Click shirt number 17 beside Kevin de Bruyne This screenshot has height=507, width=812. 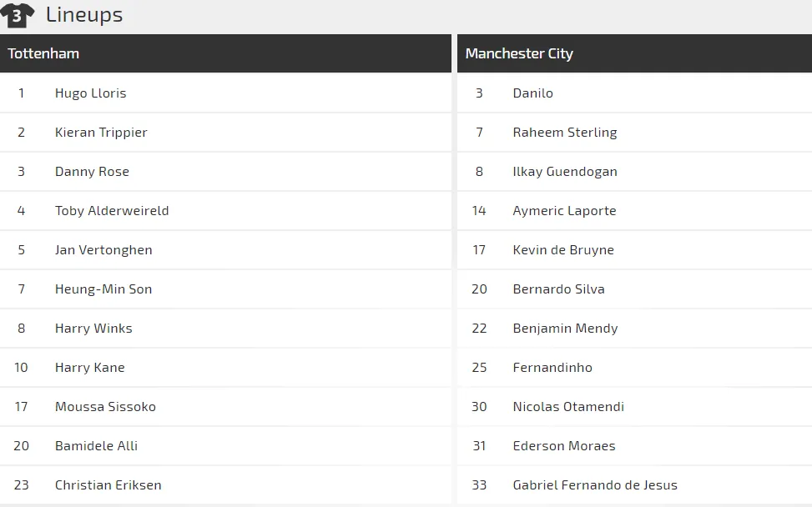coord(479,249)
